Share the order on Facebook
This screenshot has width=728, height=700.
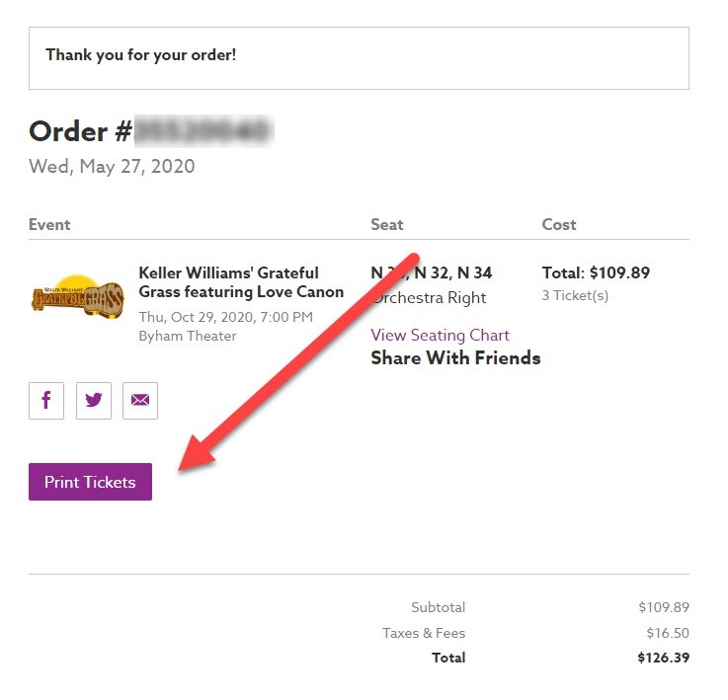(x=46, y=401)
